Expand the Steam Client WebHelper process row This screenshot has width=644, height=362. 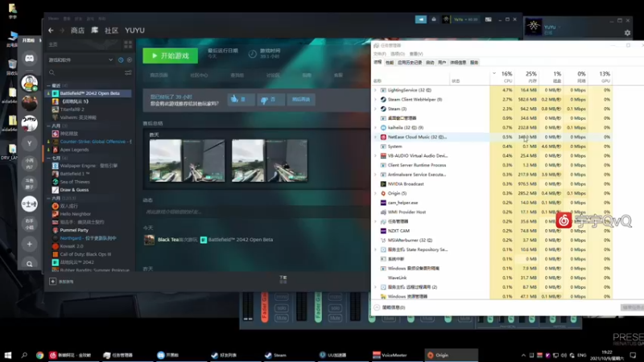point(375,99)
